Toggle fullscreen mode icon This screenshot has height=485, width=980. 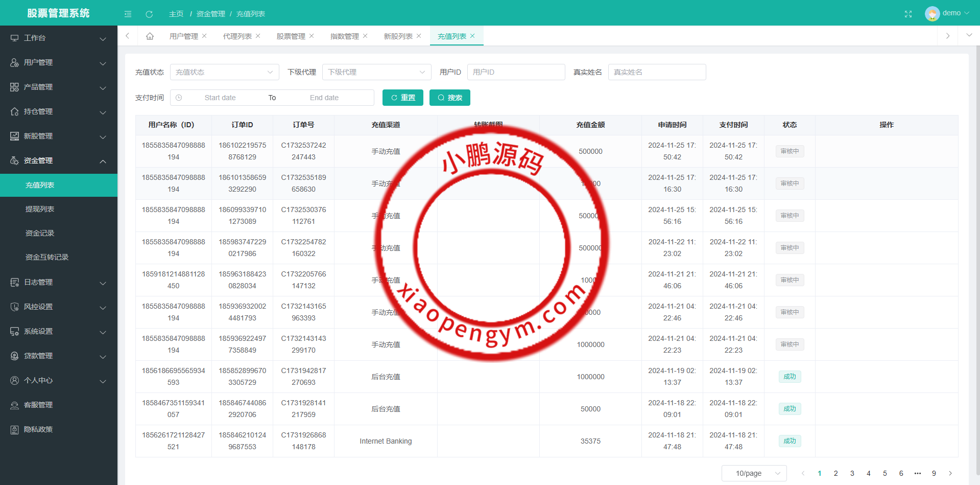click(x=908, y=14)
